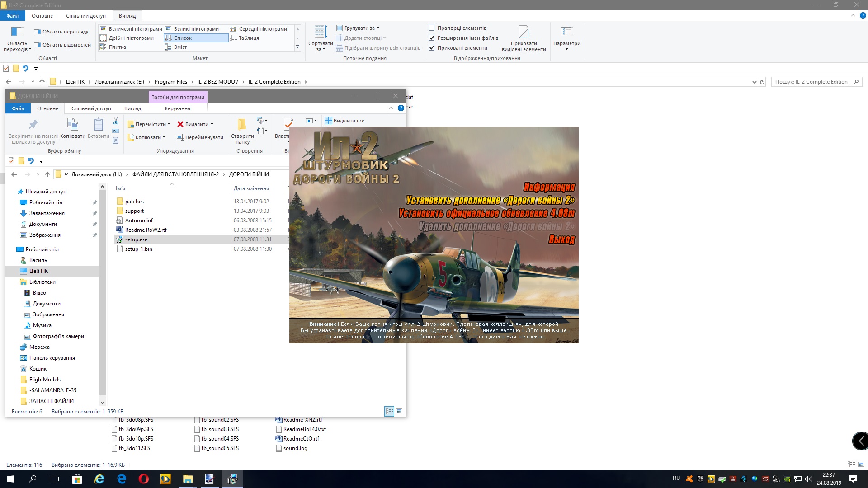Click refresh button in main address bar
Screen dimensions: 868x488
pos(762,82)
